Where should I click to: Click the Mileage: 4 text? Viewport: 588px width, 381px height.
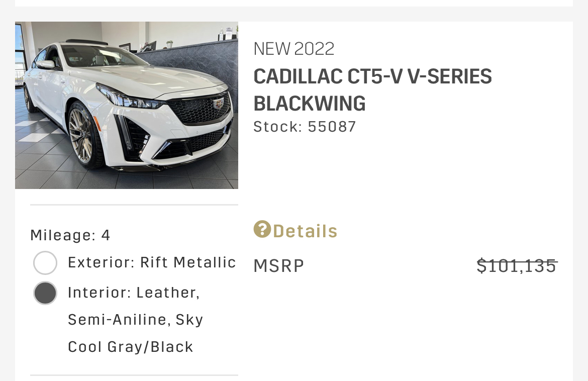(70, 236)
